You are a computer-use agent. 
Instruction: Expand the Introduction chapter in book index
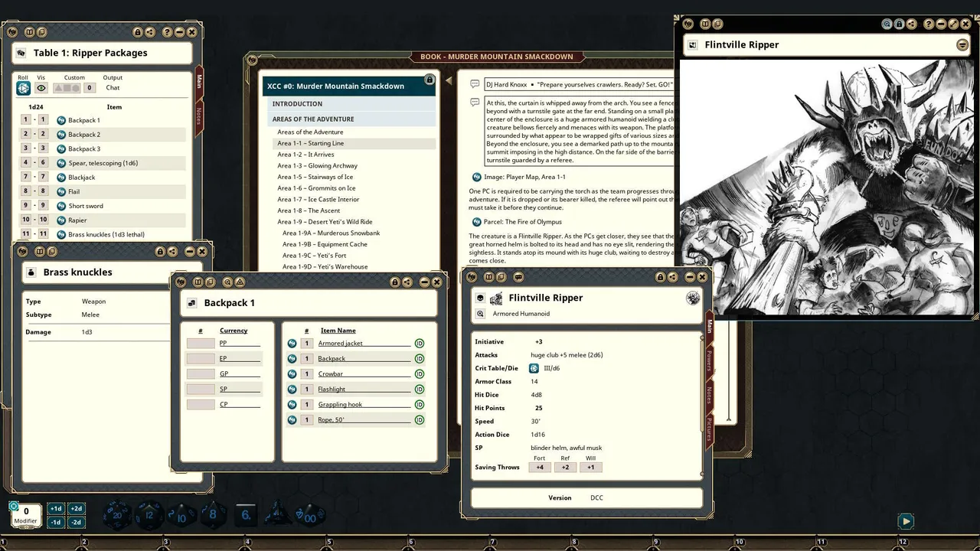pyautogui.click(x=352, y=104)
